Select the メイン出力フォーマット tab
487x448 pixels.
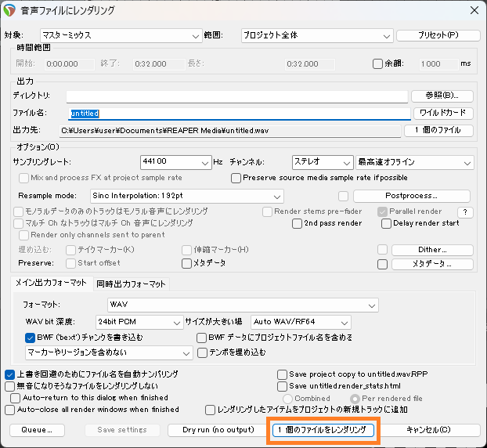(x=52, y=284)
